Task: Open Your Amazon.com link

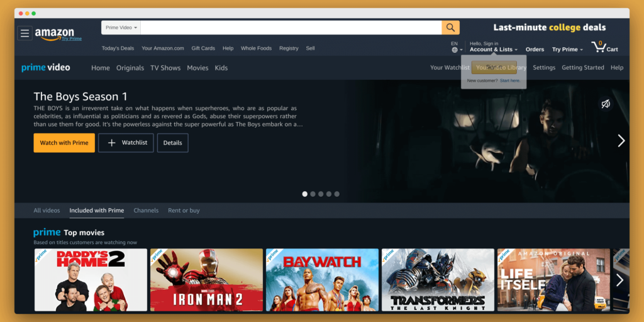Action: [163, 48]
